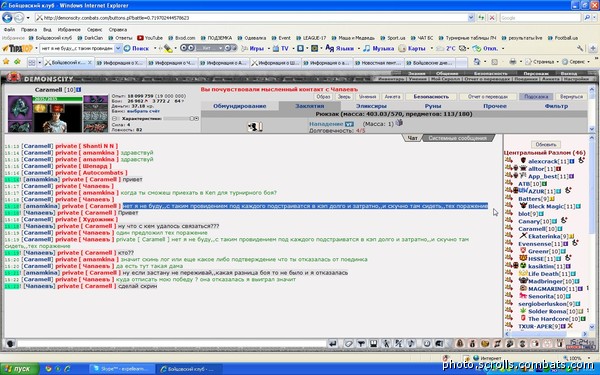Click the info icon next to Caramell [10]
The image size is (600, 375).
click(x=78, y=90)
